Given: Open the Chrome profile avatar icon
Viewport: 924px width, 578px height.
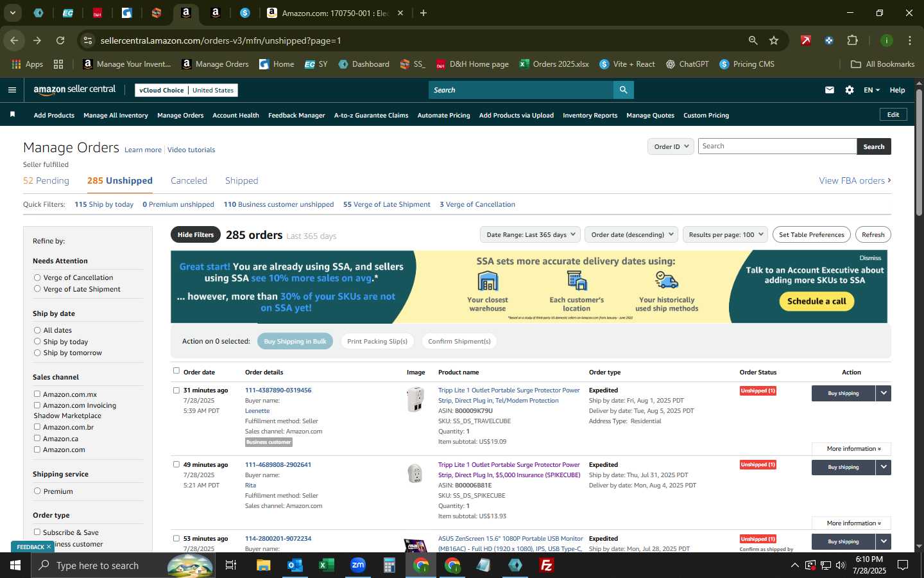Looking at the screenshot, I should (886, 40).
